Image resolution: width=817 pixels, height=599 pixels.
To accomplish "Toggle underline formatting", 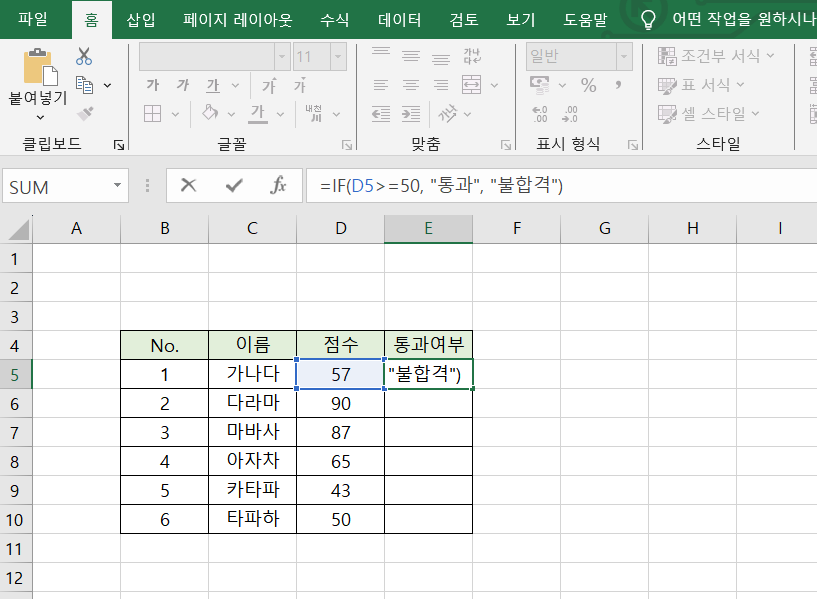I will [x=212, y=84].
